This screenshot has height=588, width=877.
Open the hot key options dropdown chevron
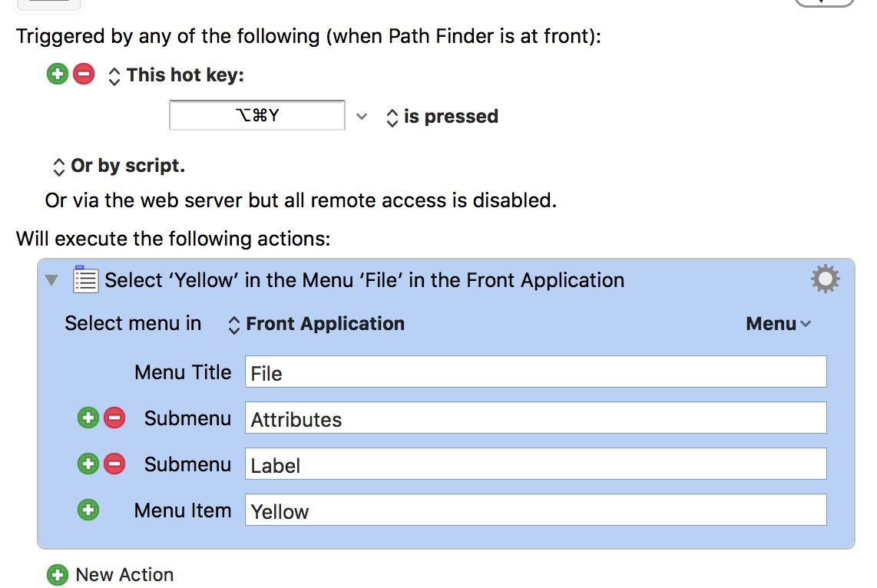[362, 116]
